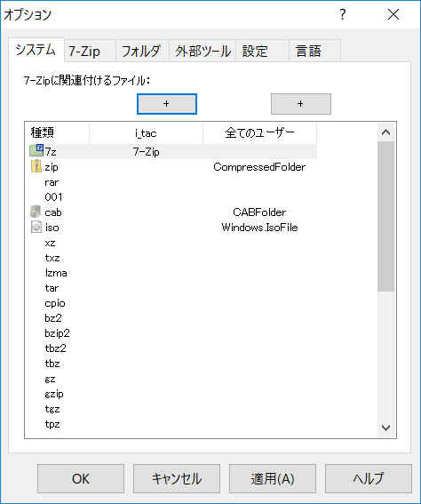Select the zip type label
The width and height of the screenshot is (421, 504).
click(x=52, y=167)
